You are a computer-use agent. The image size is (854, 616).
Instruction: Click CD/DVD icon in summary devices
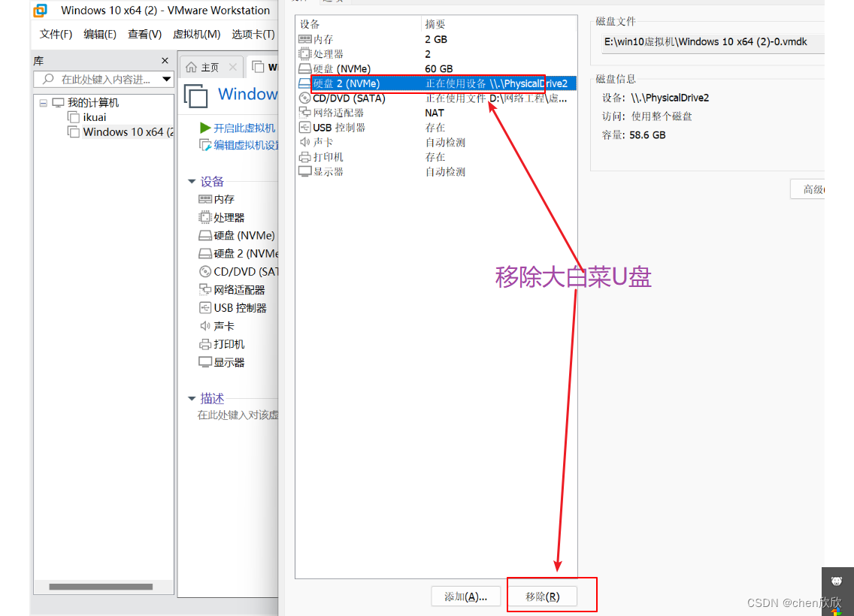tap(205, 271)
